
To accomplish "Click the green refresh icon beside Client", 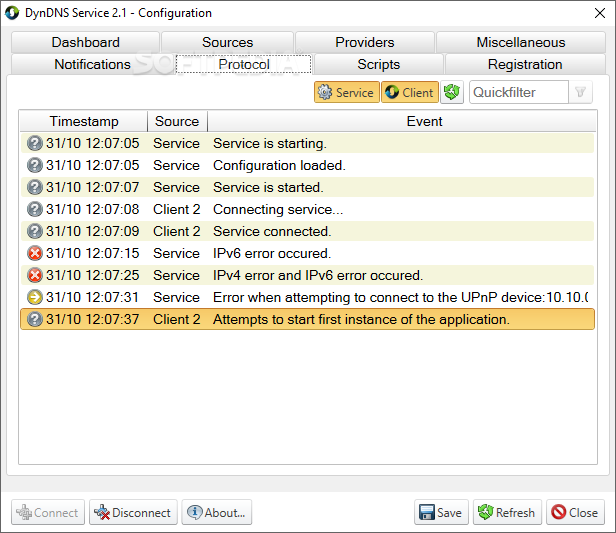I will click(452, 92).
